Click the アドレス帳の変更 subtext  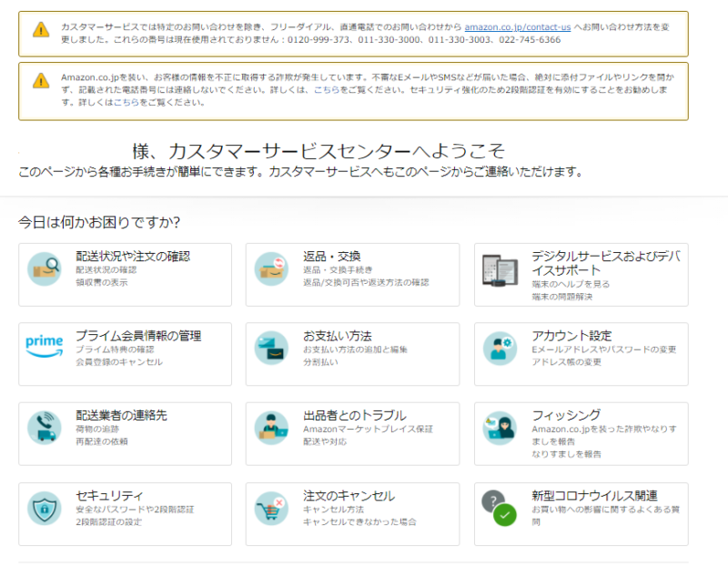(566, 361)
